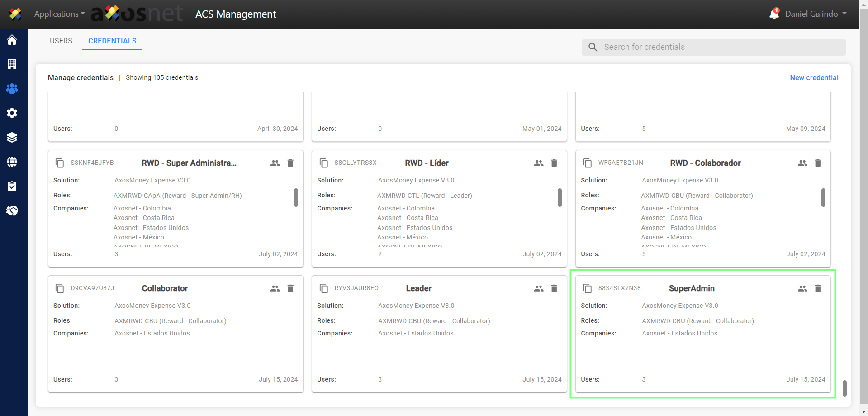
Task: Open the handshake icon in sidebar
Action: point(12,211)
